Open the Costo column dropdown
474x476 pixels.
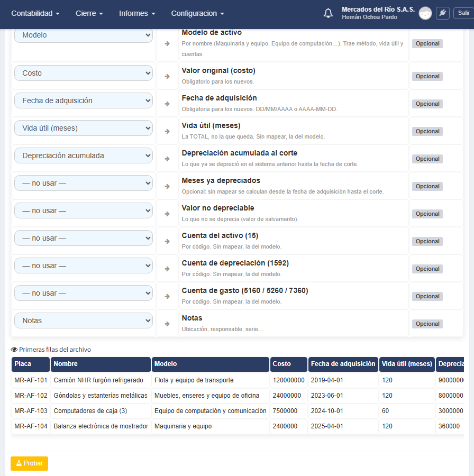84,73
